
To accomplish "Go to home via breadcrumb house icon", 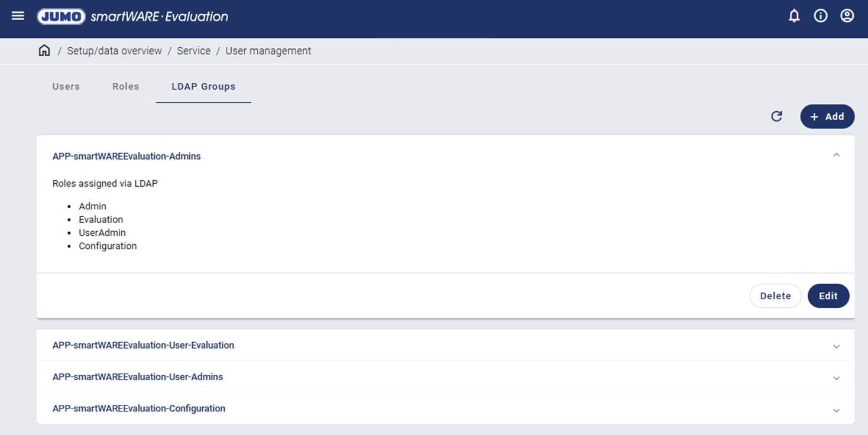I will point(44,51).
